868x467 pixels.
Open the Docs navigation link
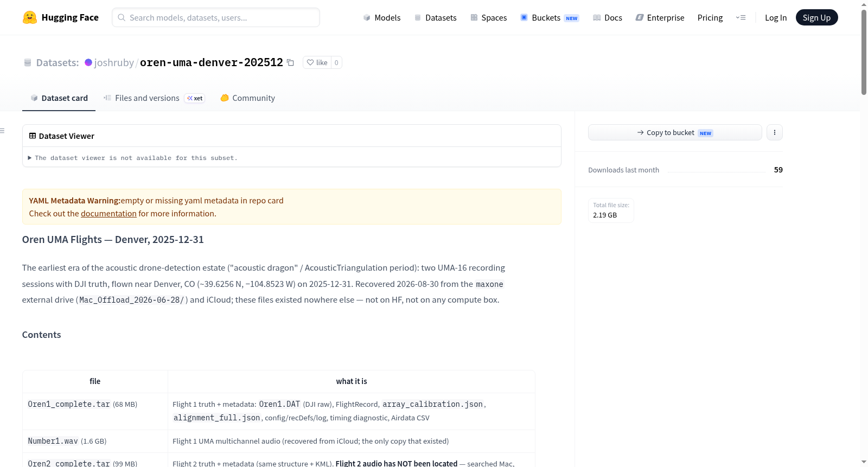(x=608, y=17)
